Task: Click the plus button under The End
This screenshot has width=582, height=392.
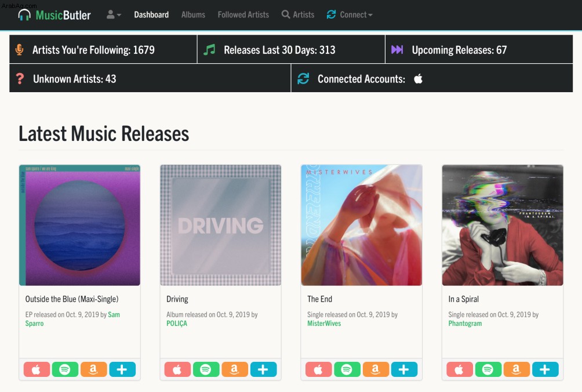Action: pyautogui.click(x=404, y=369)
